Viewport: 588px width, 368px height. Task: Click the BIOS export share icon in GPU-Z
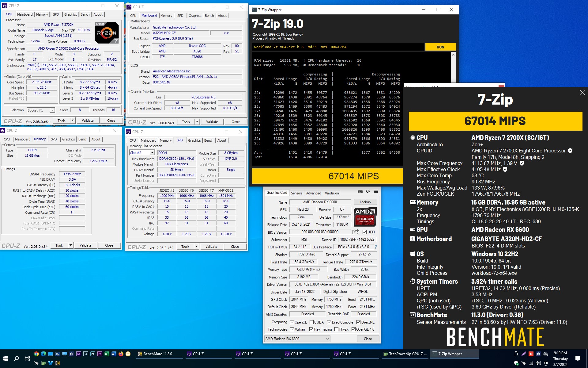356,232
